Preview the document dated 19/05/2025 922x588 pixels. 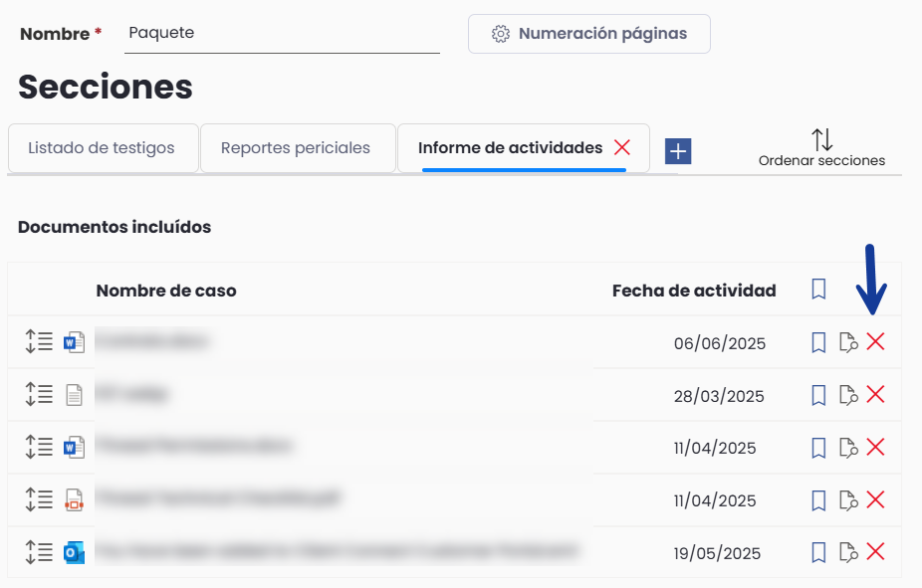pyautogui.click(x=848, y=553)
